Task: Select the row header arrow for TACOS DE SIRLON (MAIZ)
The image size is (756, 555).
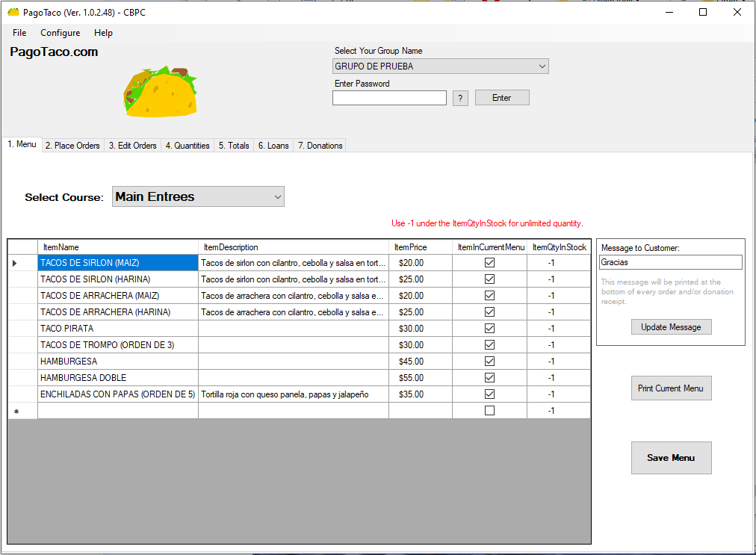Action: pos(22,263)
